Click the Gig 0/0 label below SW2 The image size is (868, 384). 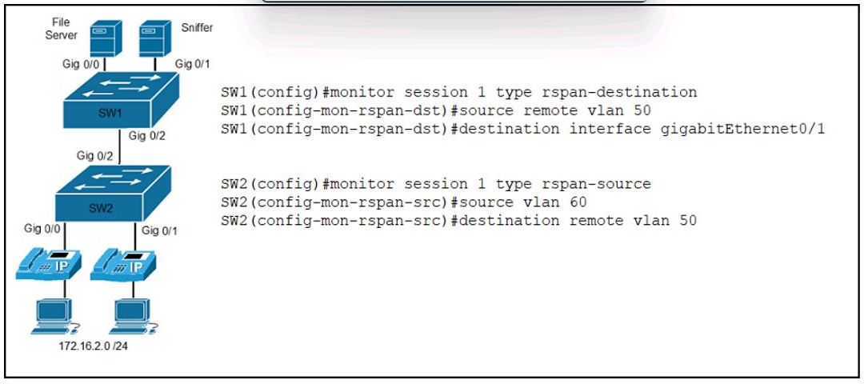[x=42, y=228]
